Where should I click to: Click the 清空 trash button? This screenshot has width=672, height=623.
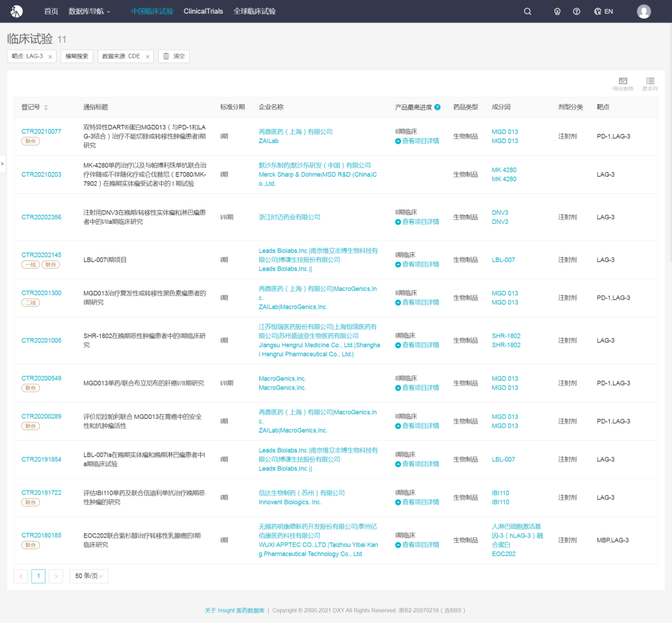click(174, 56)
